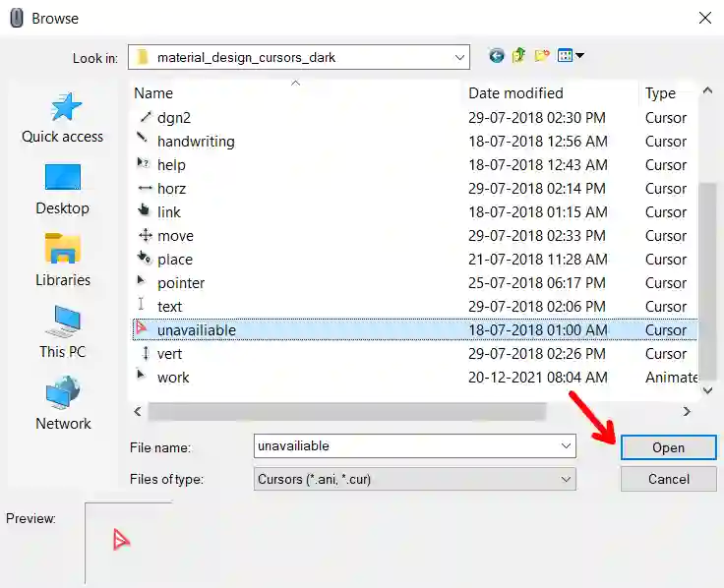Image resolution: width=724 pixels, height=588 pixels.
Task: Select the pointer cursor file
Action: [x=181, y=283]
